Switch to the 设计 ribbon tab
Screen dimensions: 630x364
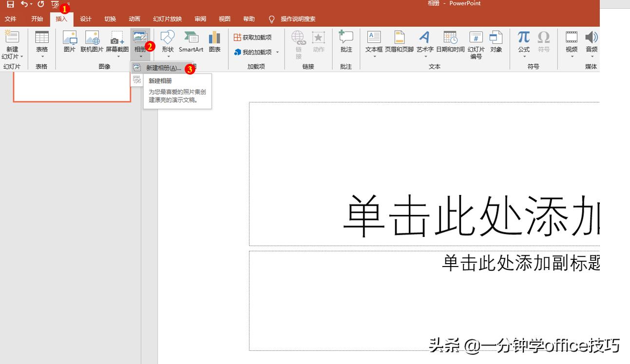click(86, 19)
